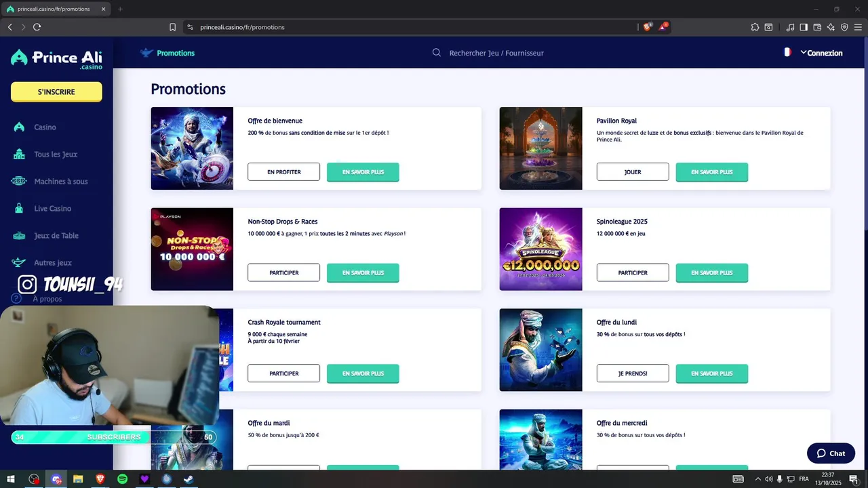868x488 pixels.
Task: Open Discord from the taskbar
Action: coord(56,479)
